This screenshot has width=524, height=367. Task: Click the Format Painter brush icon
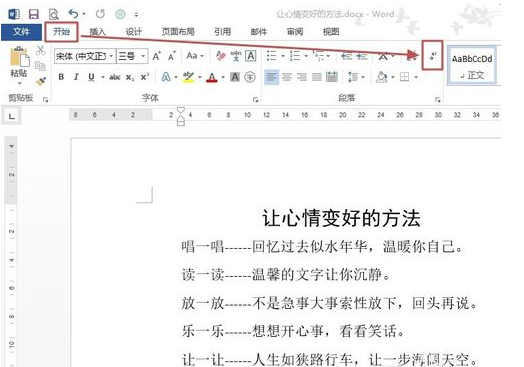pyautogui.click(x=40, y=81)
